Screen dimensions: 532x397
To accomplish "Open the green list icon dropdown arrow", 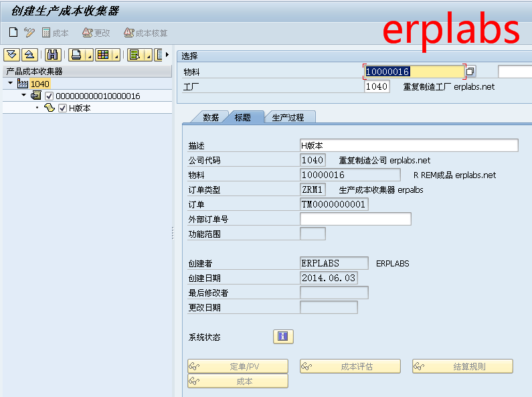I will (x=149, y=55).
